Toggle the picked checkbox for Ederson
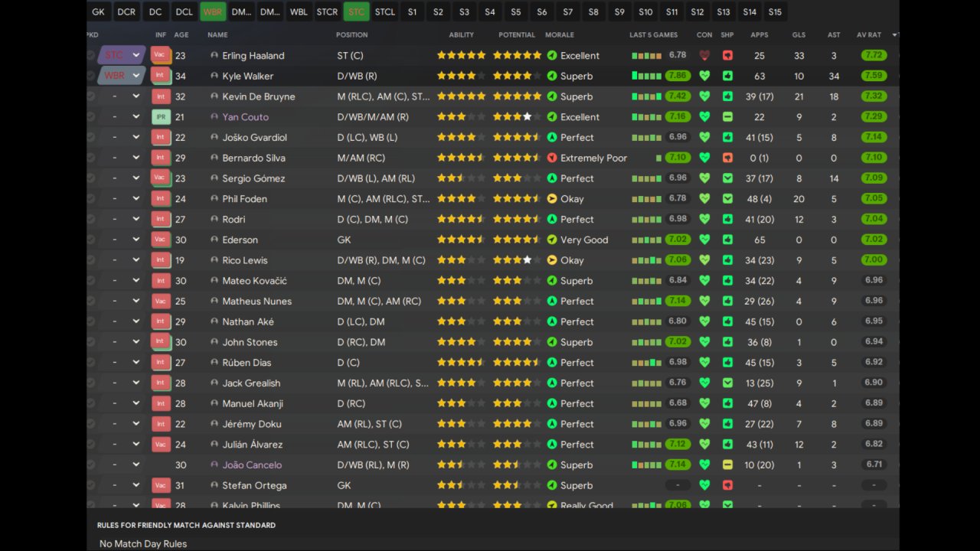980x551 pixels. [x=91, y=240]
